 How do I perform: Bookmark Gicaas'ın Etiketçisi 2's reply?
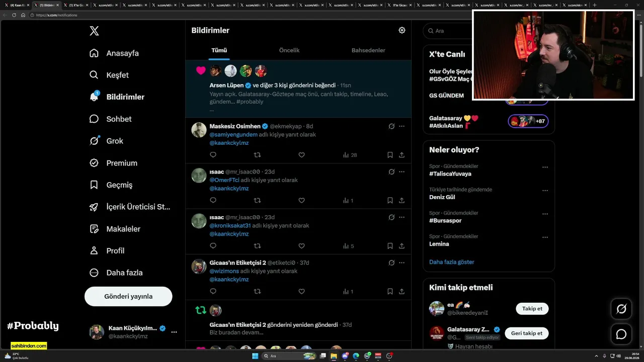click(390, 291)
